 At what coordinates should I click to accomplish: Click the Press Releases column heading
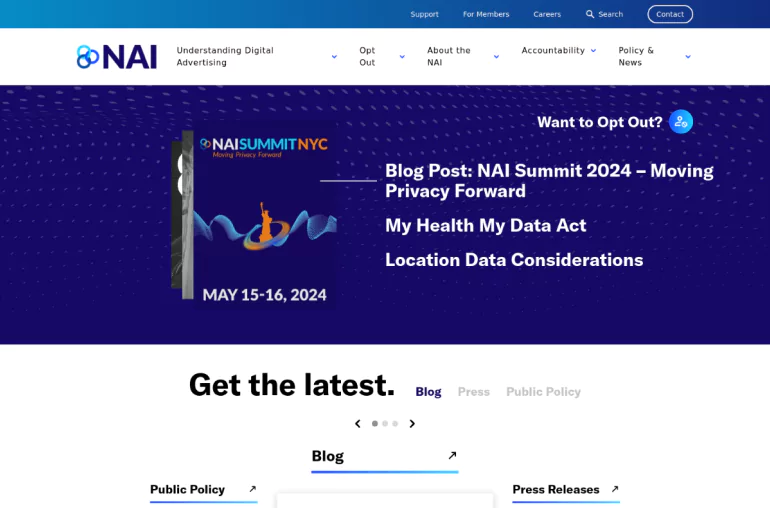coord(555,489)
